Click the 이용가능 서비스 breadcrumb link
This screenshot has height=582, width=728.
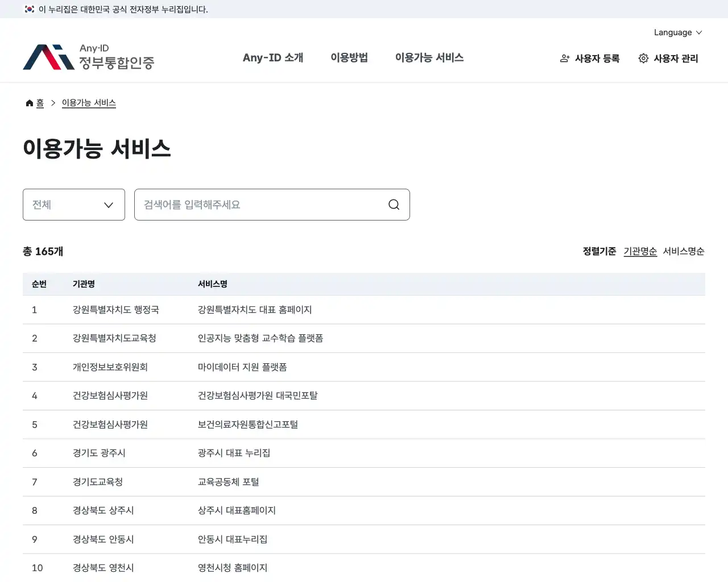tap(89, 103)
